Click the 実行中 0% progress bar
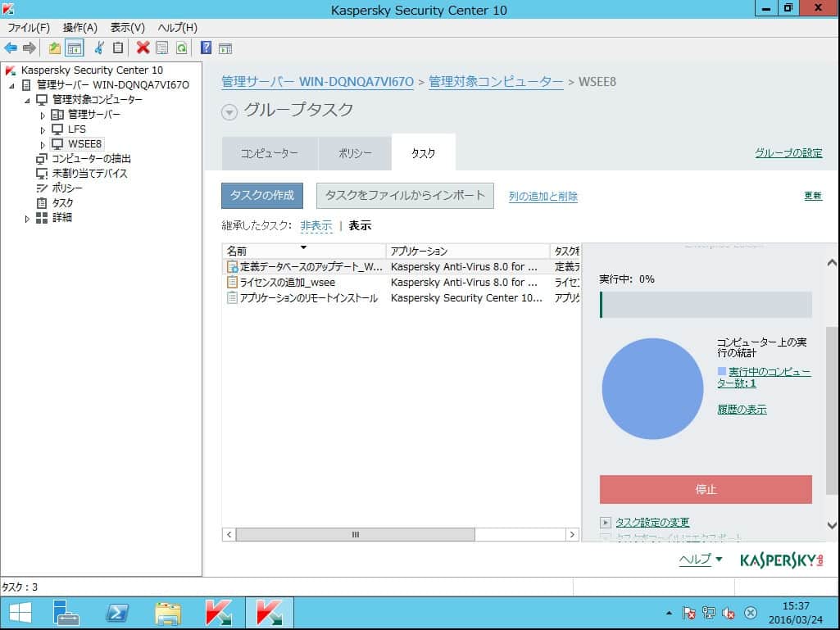840x630 pixels. (x=706, y=305)
